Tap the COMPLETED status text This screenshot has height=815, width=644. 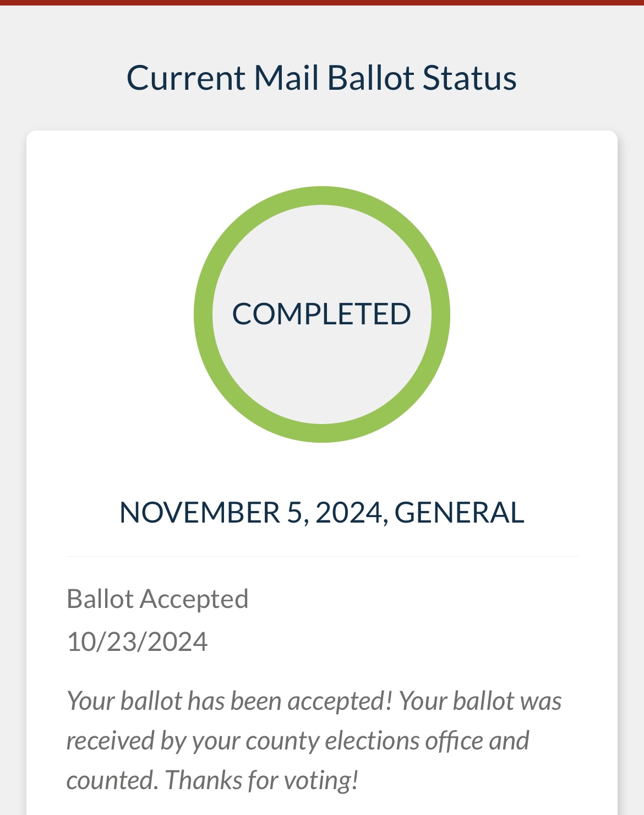point(321,314)
